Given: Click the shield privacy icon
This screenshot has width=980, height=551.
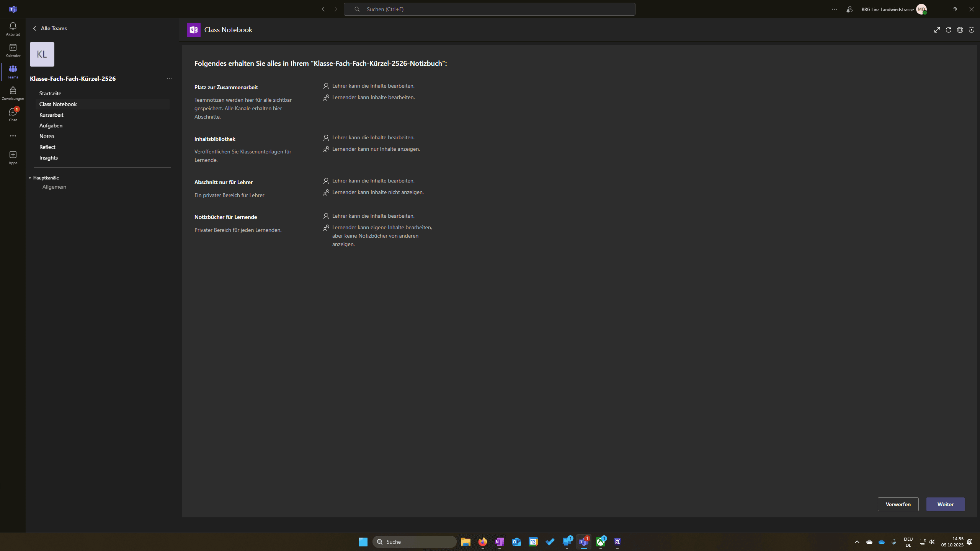Looking at the screenshot, I should coord(971,30).
